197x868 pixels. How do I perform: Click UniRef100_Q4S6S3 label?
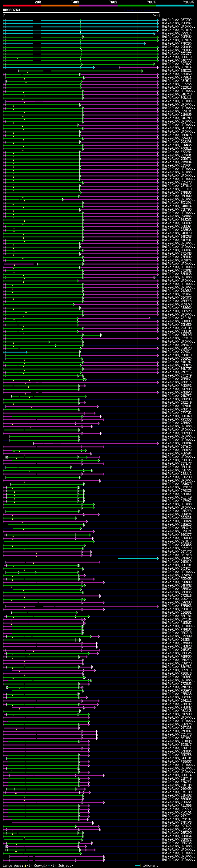(x=177, y=291)
